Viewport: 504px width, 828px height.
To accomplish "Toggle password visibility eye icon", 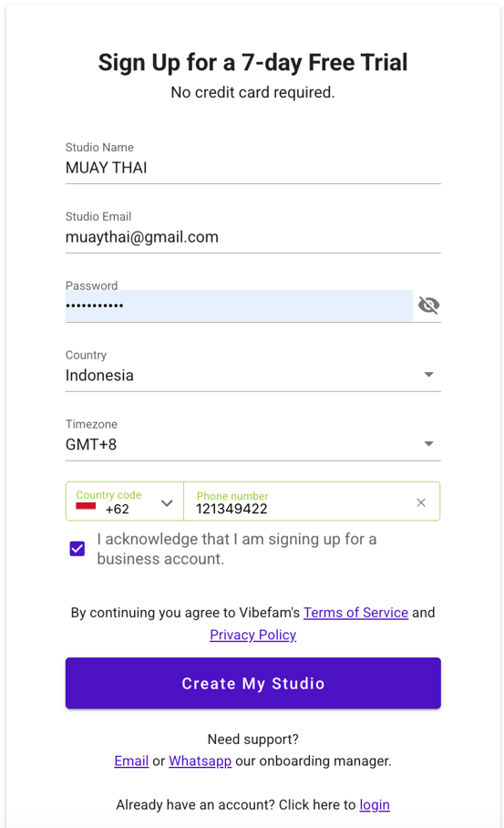I will (x=428, y=305).
